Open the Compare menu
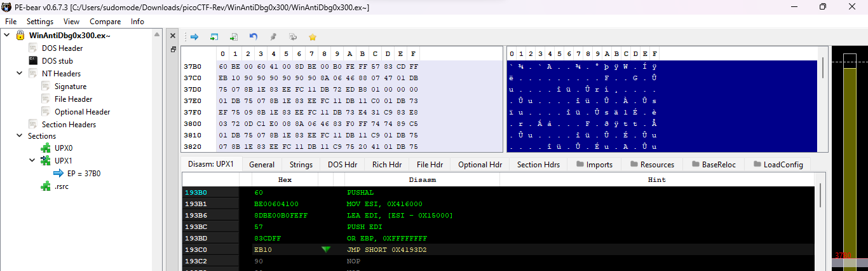 click(x=105, y=21)
